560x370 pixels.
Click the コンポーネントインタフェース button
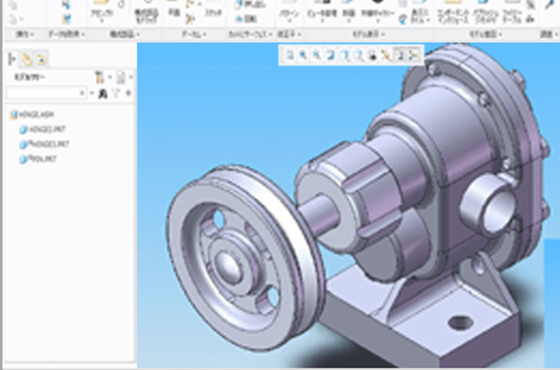tap(452, 13)
